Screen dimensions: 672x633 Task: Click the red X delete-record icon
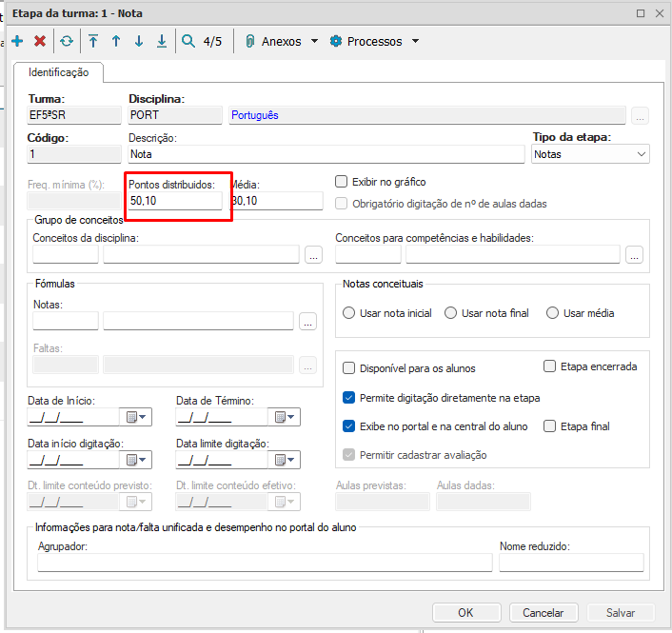[x=40, y=41]
